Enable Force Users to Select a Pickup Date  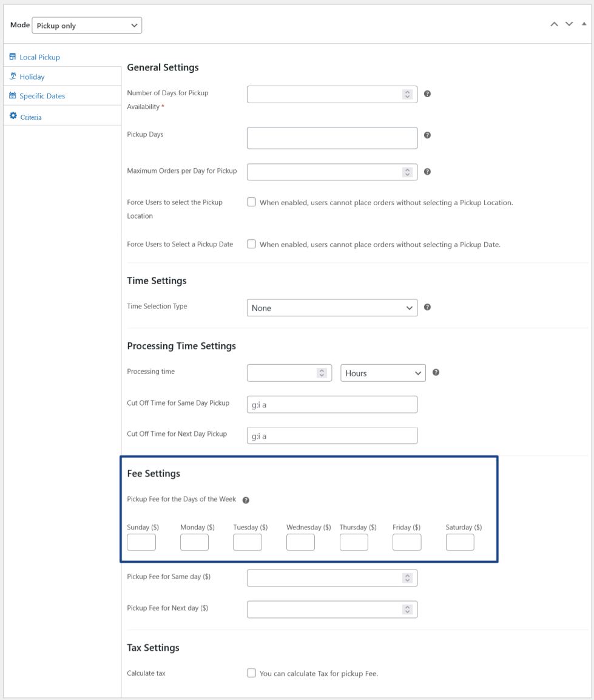point(251,244)
